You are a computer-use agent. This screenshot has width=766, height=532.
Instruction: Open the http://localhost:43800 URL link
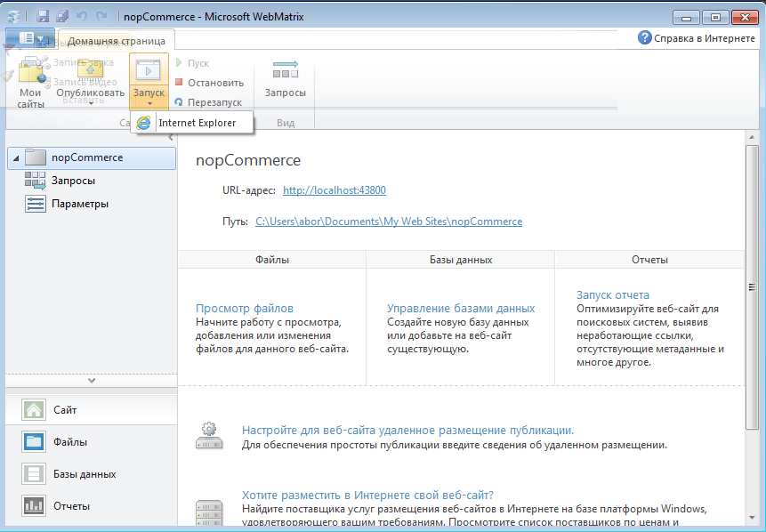click(335, 190)
